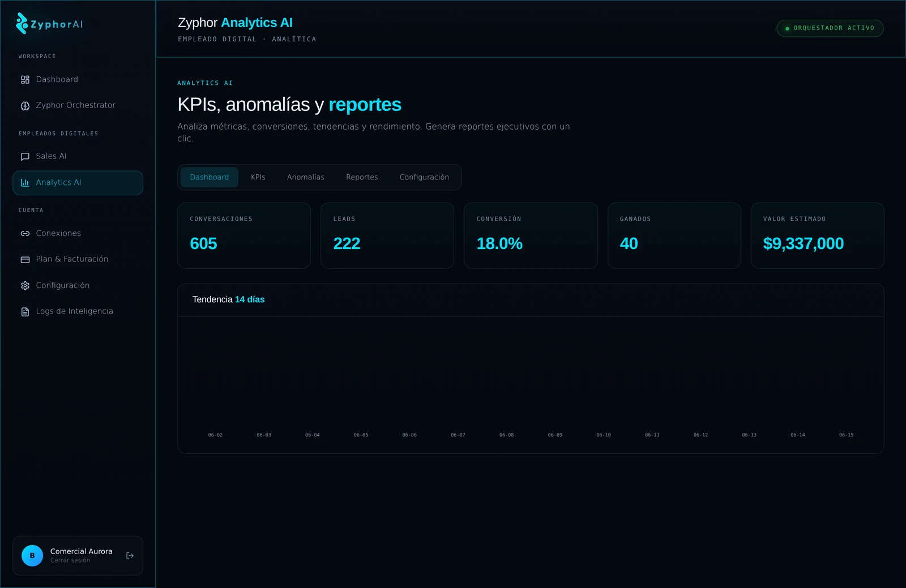Click the KPIs, anomalías y reportes heading
The width and height of the screenshot is (906, 588).
[289, 105]
